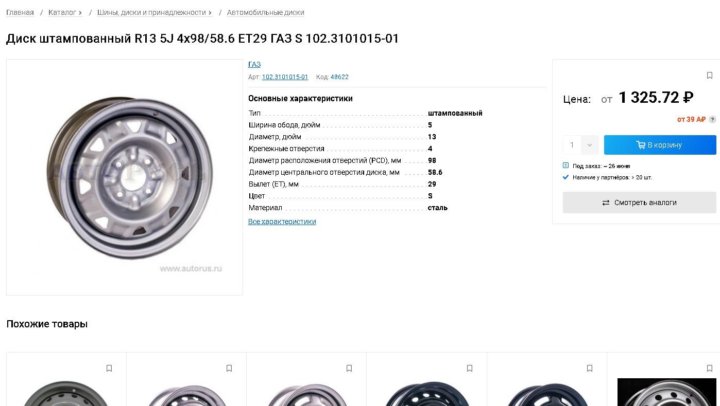
Task: Bookmark the third similar product card
Action: point(349,368)
